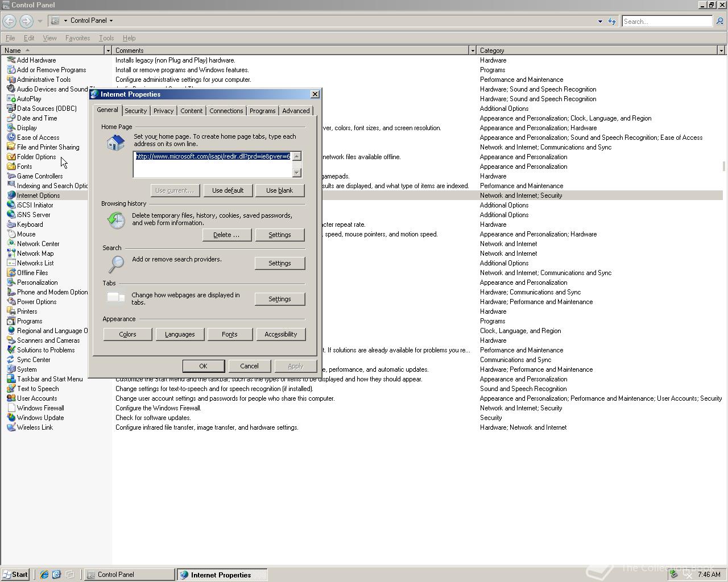Select the iSCSI Initiator icon
This screenshot has width=728, height=582.
click(x=11, y=205)
